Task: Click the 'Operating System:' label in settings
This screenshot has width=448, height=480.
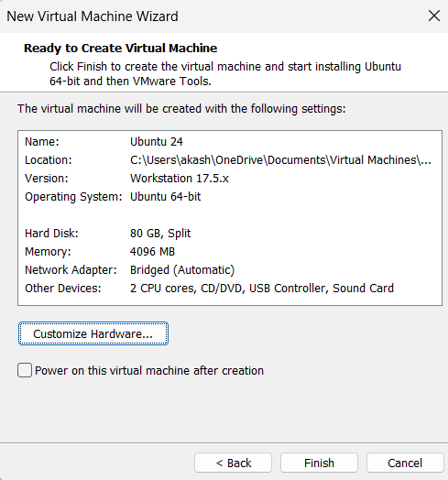Action: point(73,197)
